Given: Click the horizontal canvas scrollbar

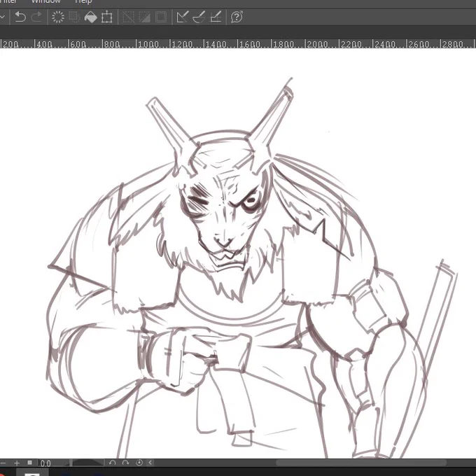Looking at the screenshot, I should coord(361,463).
